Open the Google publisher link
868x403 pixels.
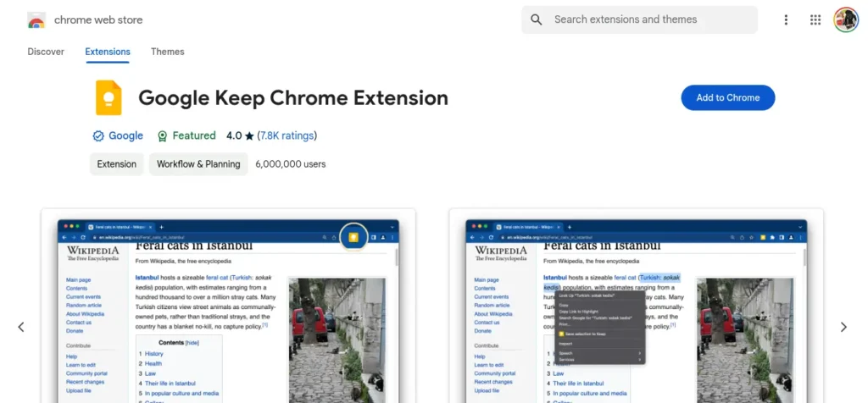pyautogui.click(x=125, y=136)
